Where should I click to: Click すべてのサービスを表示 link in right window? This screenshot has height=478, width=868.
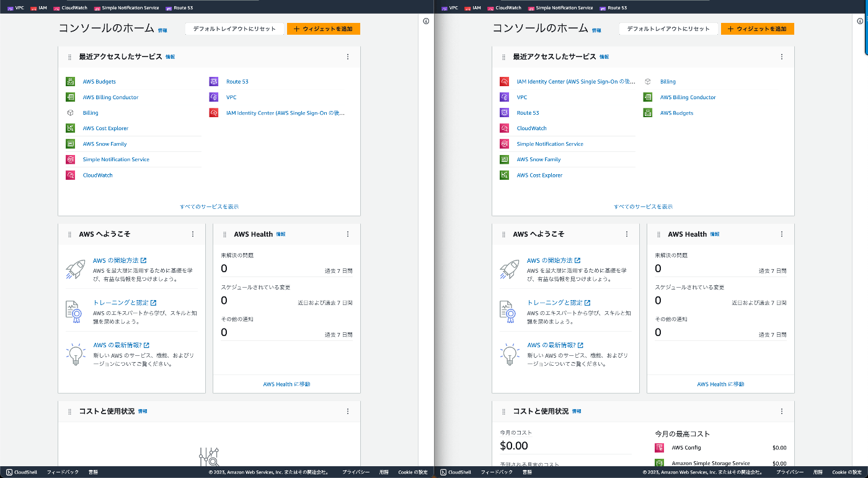pos(644,206)
